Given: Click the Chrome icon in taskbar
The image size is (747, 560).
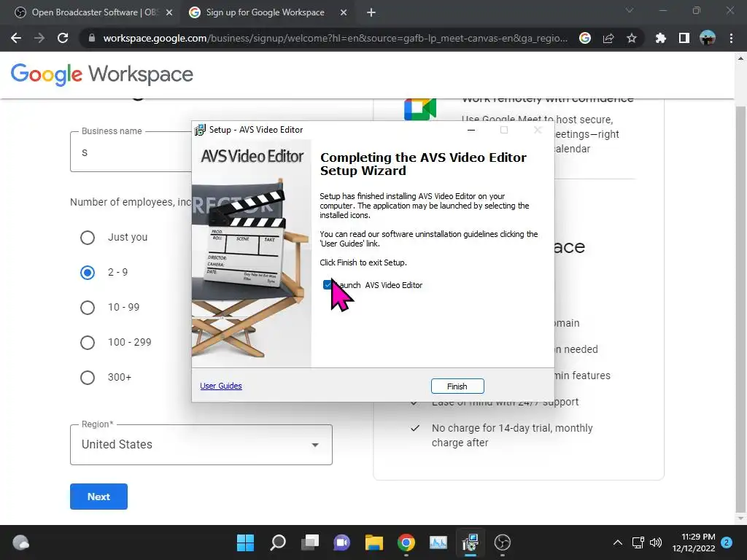Looking at the screenshot, I should tap(406, 542).
